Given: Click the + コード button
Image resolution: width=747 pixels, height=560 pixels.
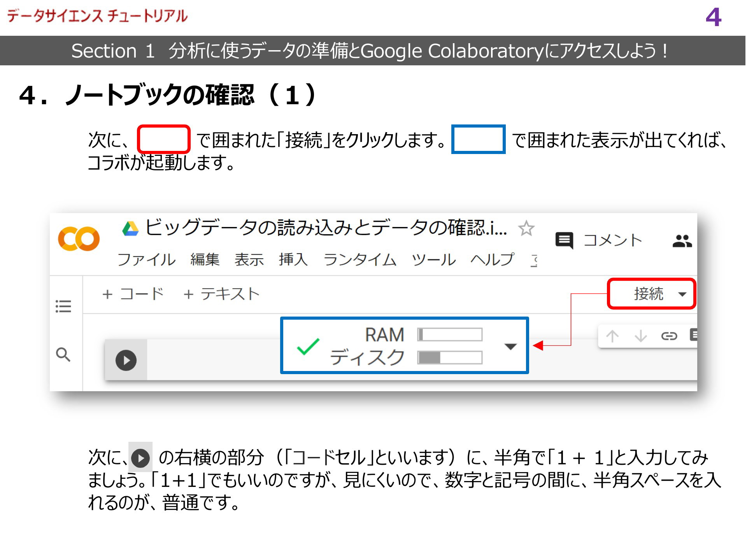Looking at the screenshot, I should (133, 294).
